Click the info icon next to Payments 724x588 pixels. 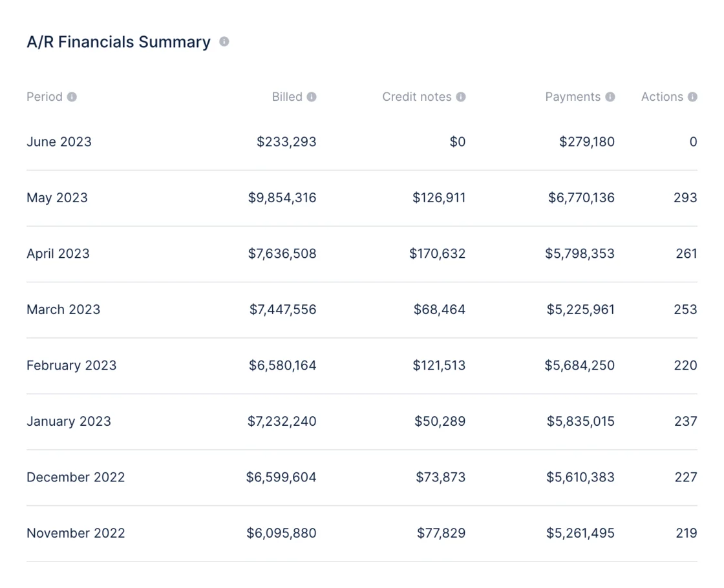point(610,97)
